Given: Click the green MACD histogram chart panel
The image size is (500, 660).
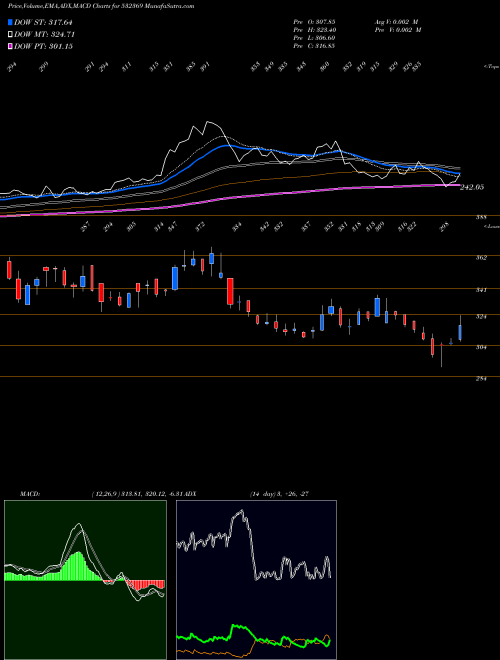Looking at the screenshot, I should 85,580.
